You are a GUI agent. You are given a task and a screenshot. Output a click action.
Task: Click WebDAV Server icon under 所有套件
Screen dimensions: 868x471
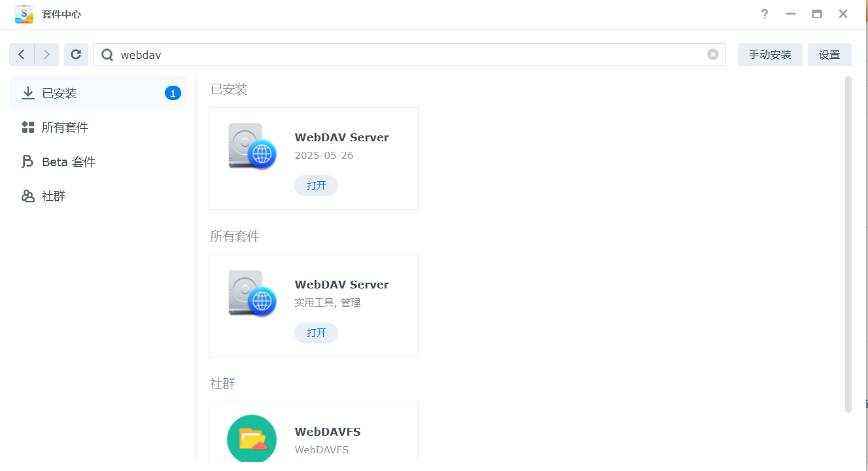click(x=252, y=293)
